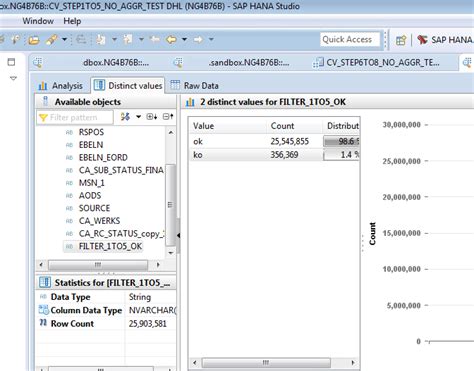Click the objects list horizontal scrollbar thumb

click(x=98, y=265)
